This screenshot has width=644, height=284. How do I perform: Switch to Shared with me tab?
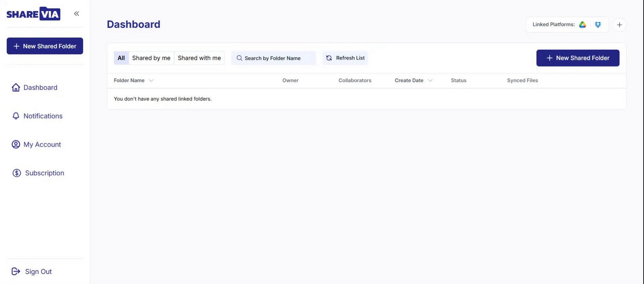pyautogui.click(x=199, y=58)
